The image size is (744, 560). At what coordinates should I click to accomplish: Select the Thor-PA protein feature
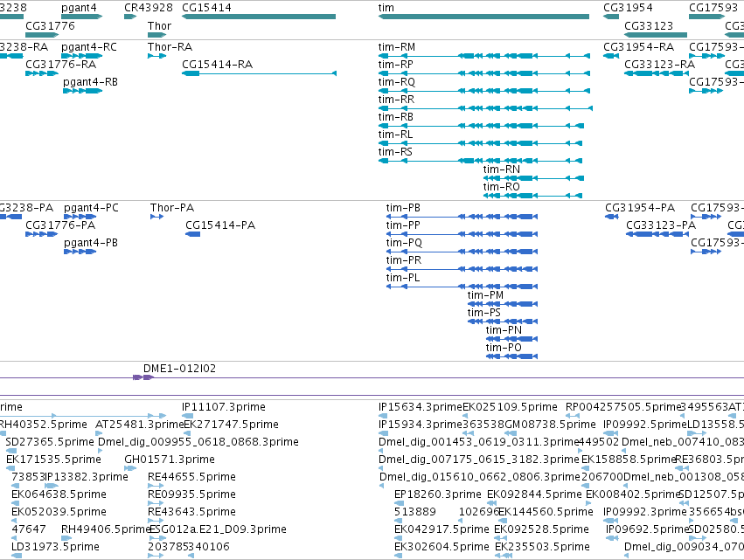tap(157, 217)
